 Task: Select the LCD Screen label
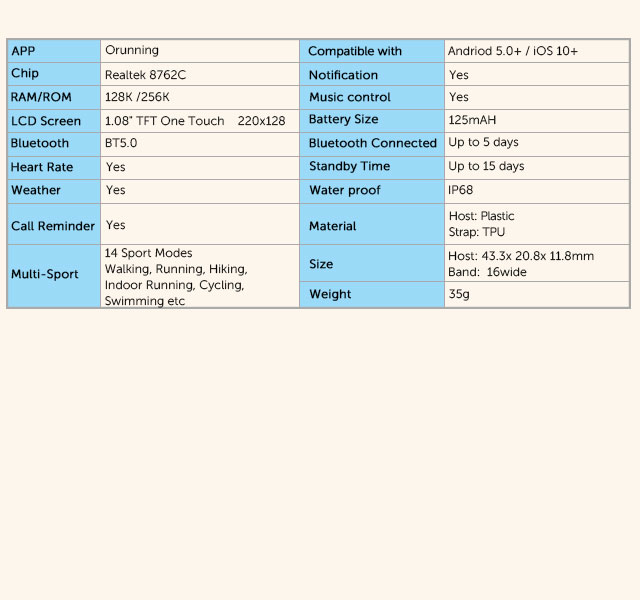tap(46, 121)
